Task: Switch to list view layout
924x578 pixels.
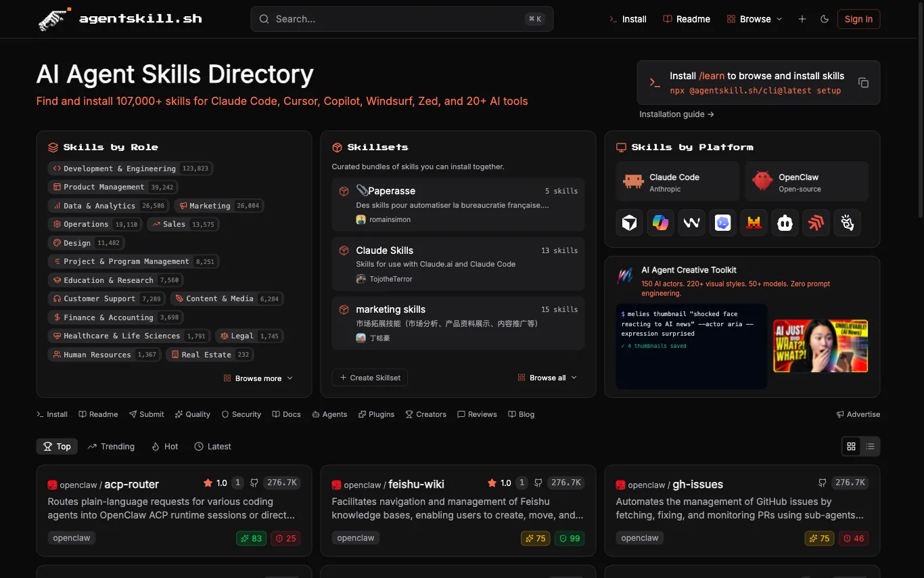Action: point(870,447)
